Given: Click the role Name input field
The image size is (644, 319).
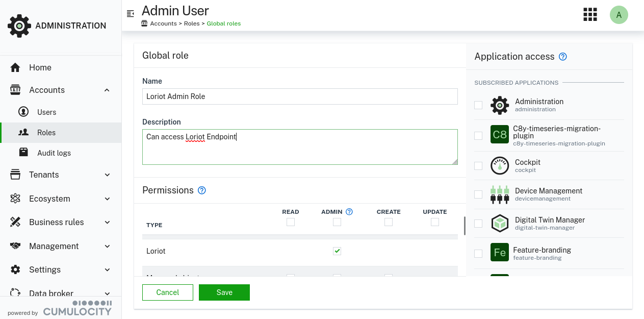Looking at the screenshot, I should pyautogui.click(x=300, y=96).
